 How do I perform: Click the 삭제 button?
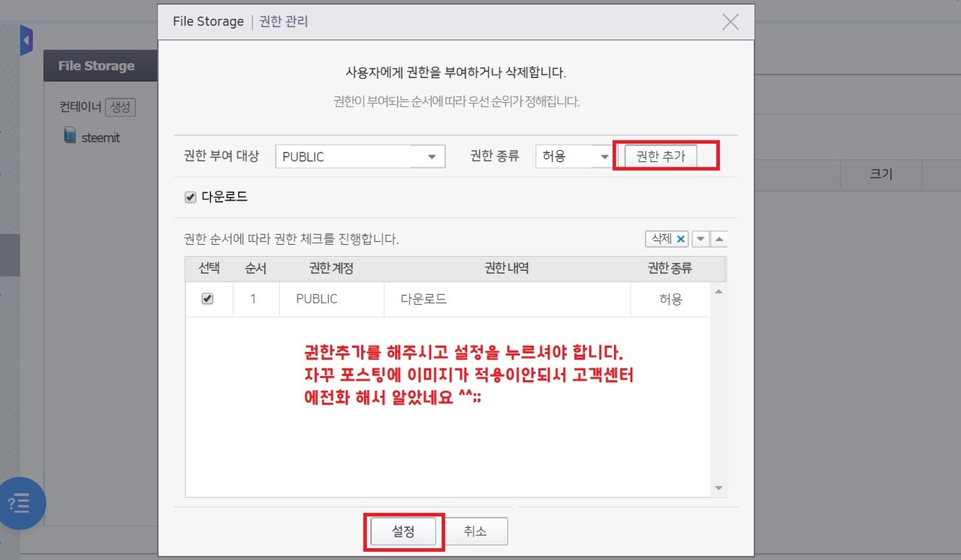click(667, 239)
